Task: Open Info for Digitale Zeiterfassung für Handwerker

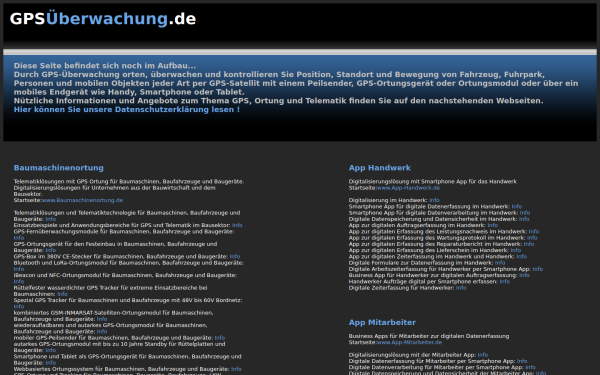Action: [461, 288]
